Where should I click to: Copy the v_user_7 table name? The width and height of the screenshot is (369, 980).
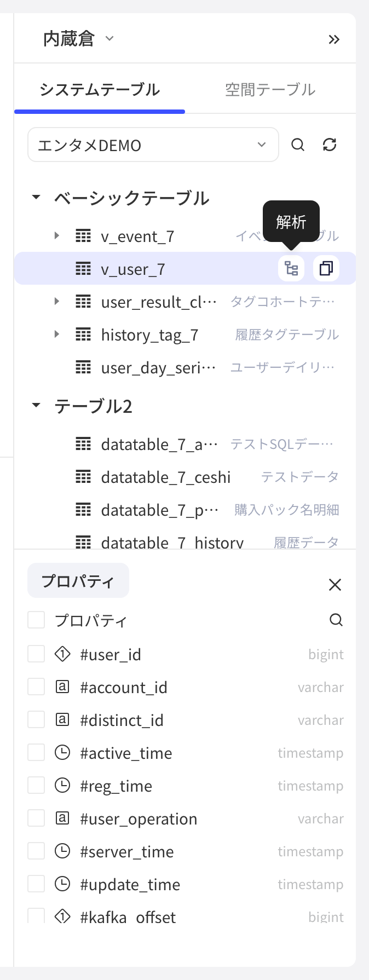(x=326, y=268)
